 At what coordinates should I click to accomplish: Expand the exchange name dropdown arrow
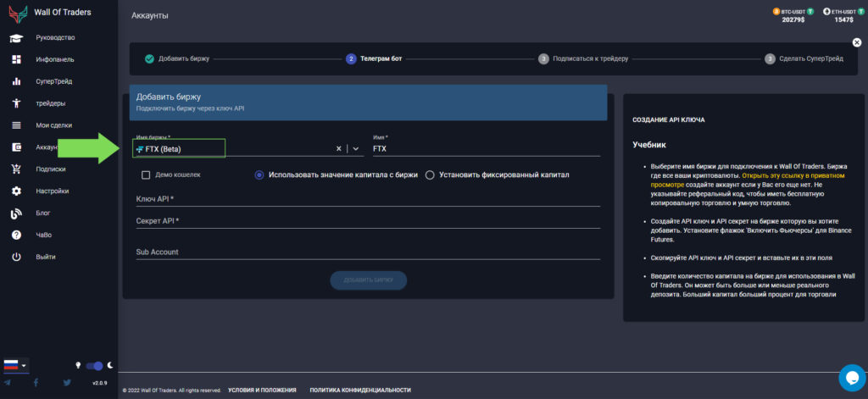tap(356, 148)
